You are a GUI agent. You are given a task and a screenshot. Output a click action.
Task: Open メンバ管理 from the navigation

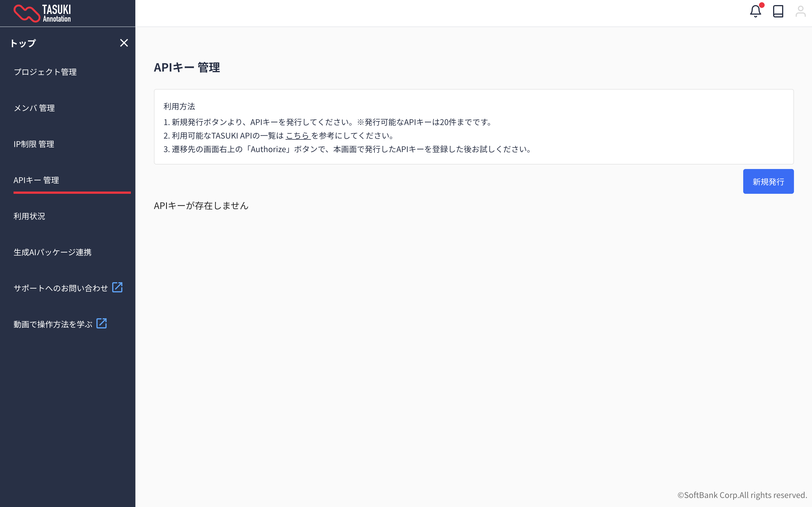(34, 108)
